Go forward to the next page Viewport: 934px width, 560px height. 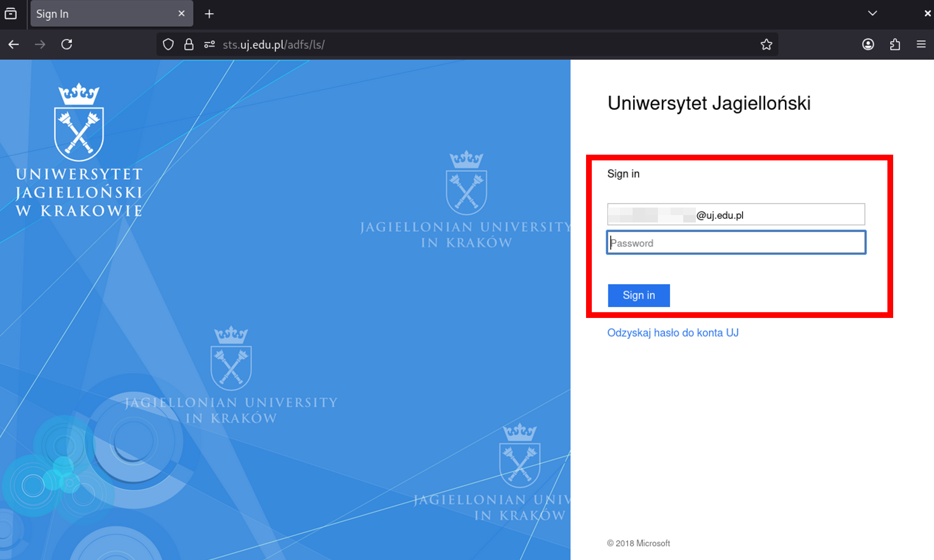(x=40, y=44)
